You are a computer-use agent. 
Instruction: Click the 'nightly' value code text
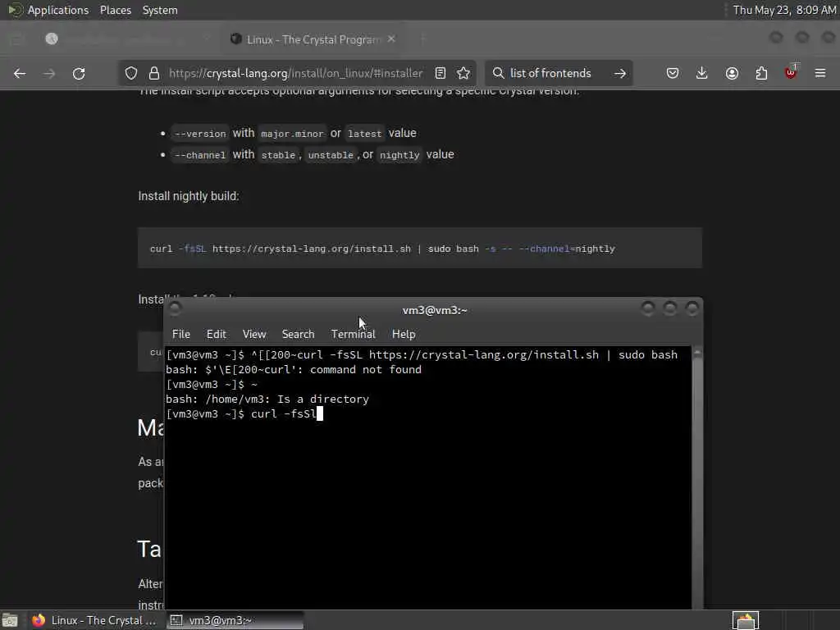point(399,155)
